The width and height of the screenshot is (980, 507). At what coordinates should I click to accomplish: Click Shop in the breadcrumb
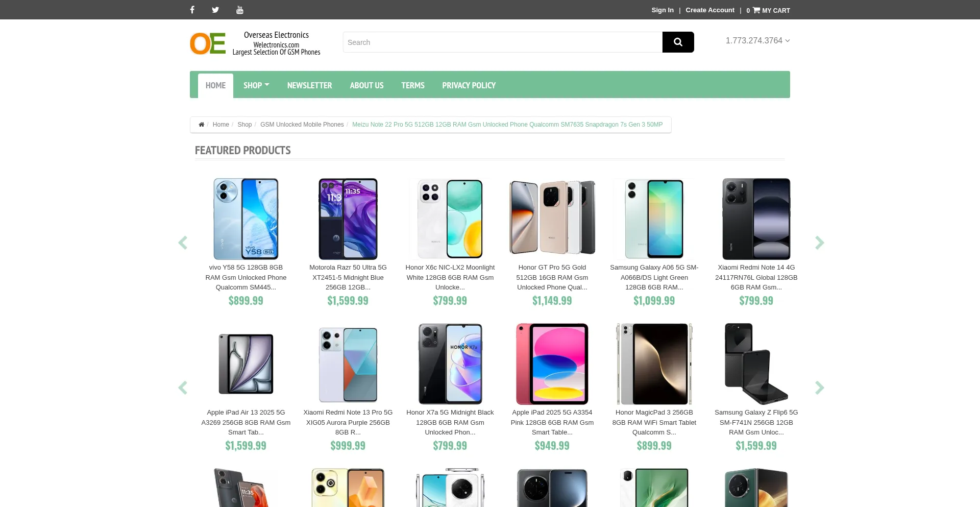[x=244, y=125]
